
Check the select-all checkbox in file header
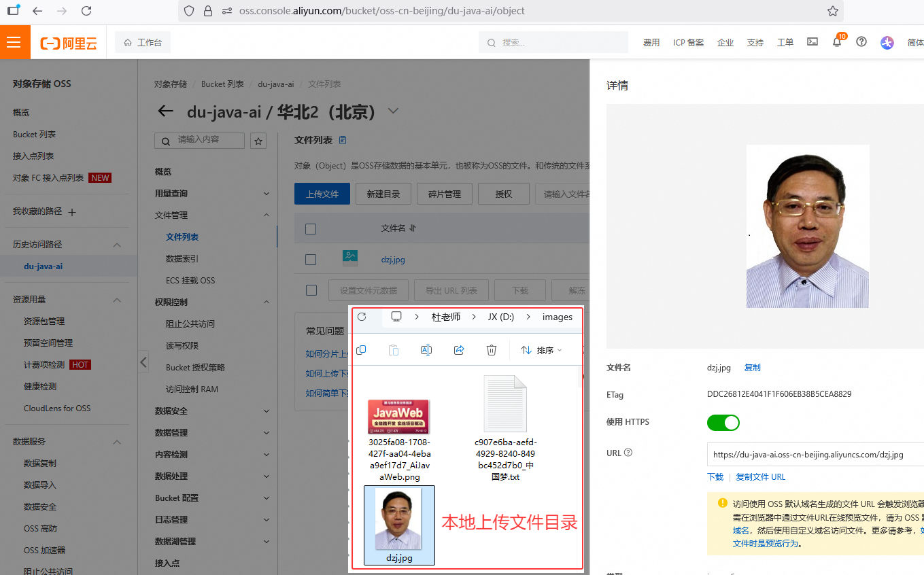coord(311,229)
